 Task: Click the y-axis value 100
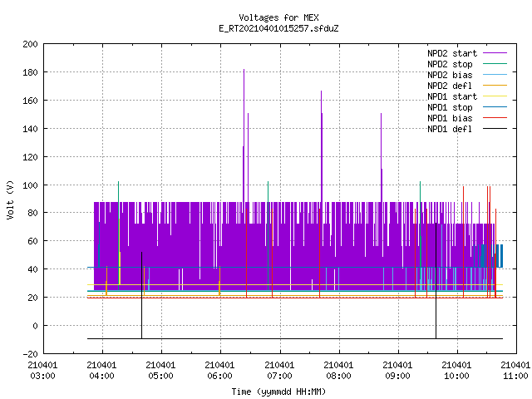30,185
